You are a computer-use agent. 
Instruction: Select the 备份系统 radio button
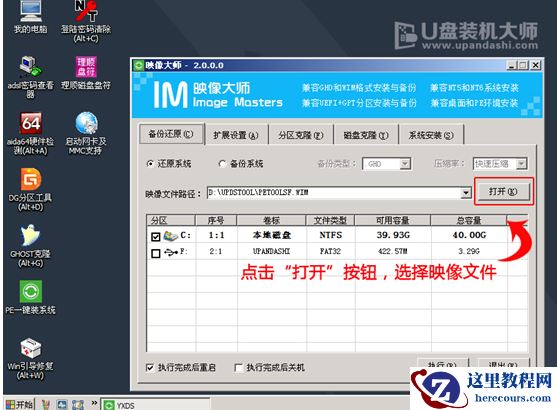click(x=222, y=164)
